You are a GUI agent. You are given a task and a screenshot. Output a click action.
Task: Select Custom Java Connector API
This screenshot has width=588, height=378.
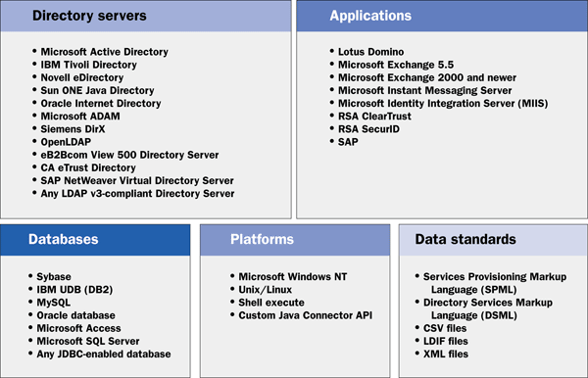pyautogui.click(x=305, y=315)
